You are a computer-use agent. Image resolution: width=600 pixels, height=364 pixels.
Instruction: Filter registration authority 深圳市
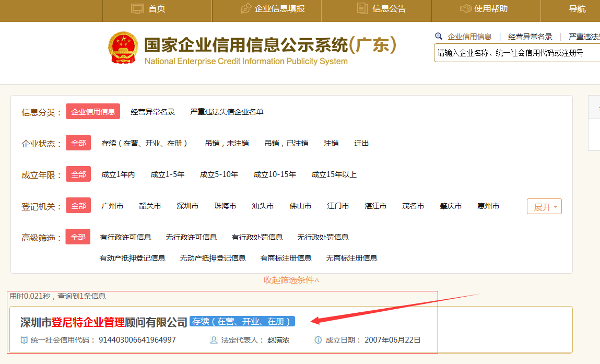tap(187, 206)
